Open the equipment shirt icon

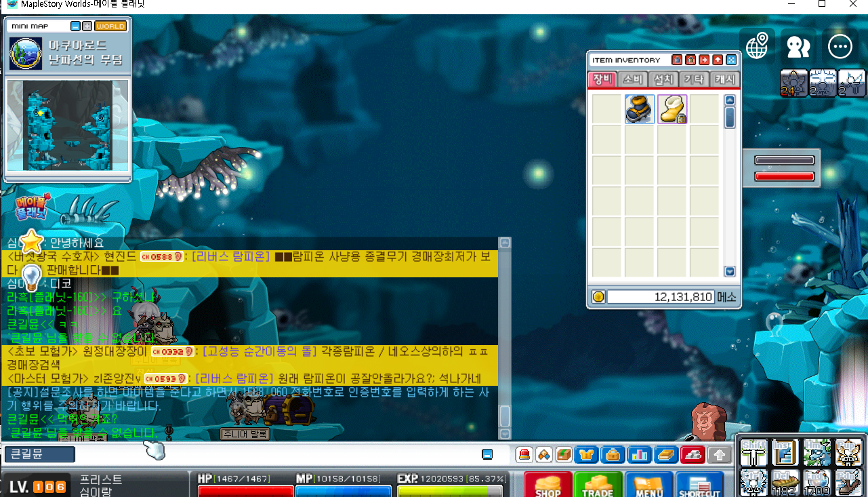click(x=588, y=454)
